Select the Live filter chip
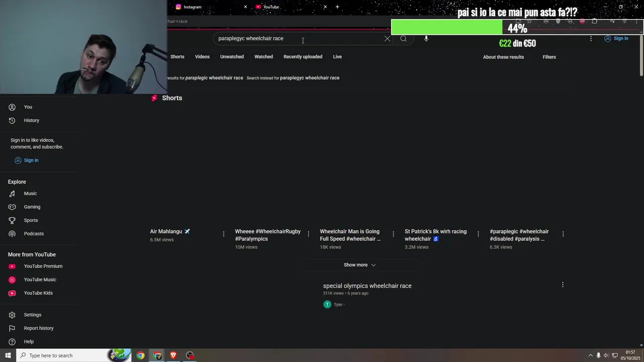The image size is (644, 362). click(x=337, y=57)
